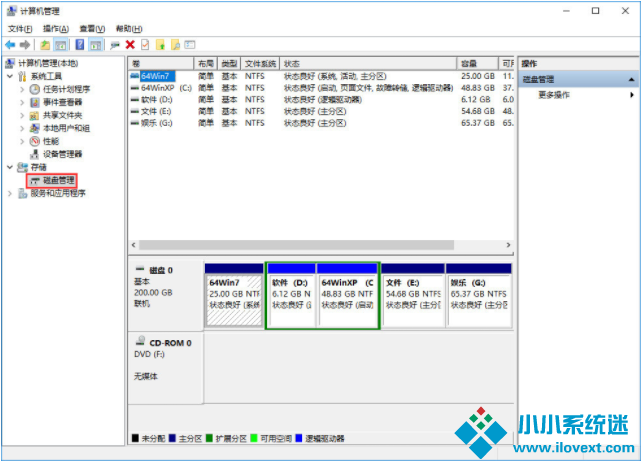
Task: Open the Help (帮助) menu
Action: pyautogui.click(x=129, y=29)
